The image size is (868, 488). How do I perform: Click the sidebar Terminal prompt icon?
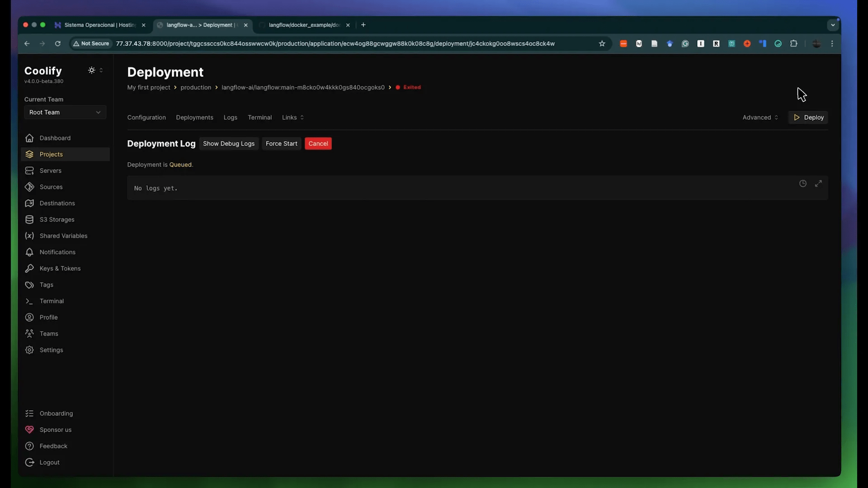tap(29, 301)
